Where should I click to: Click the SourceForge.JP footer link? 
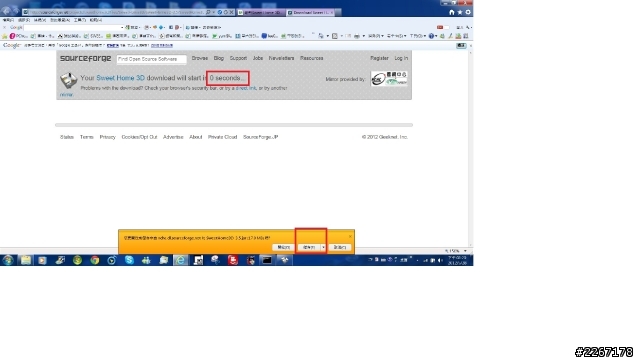pos(260,137)
